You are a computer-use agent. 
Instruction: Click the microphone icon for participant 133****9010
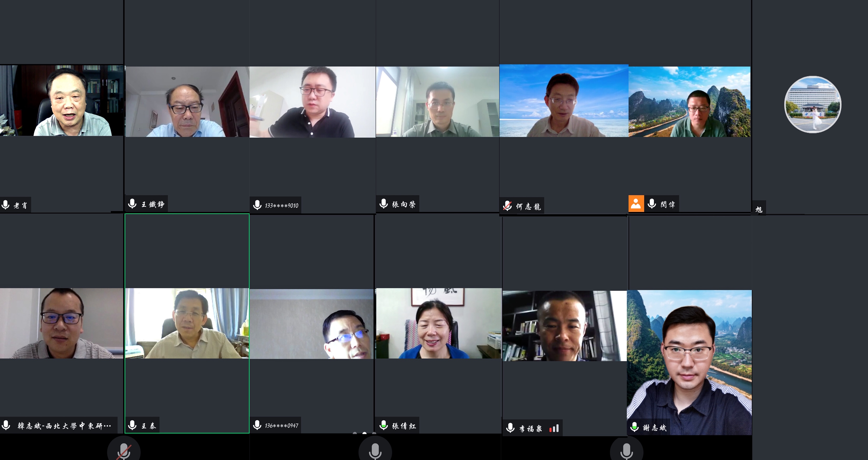click(257, 205)
